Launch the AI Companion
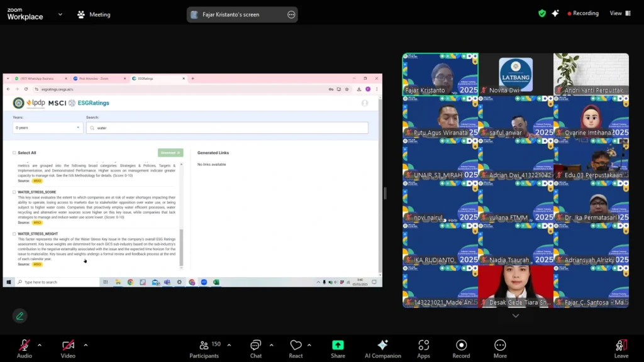644x362 pixels. pyautogui.click(x=383, y=345)
